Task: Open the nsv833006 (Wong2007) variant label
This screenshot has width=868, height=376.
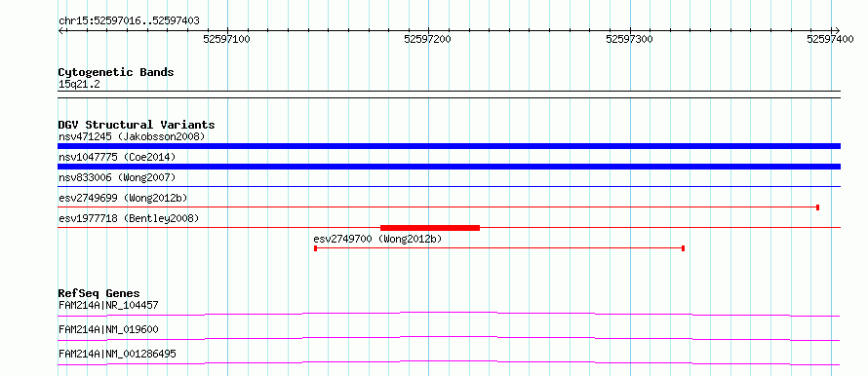Action: click(x=117, y=177)
